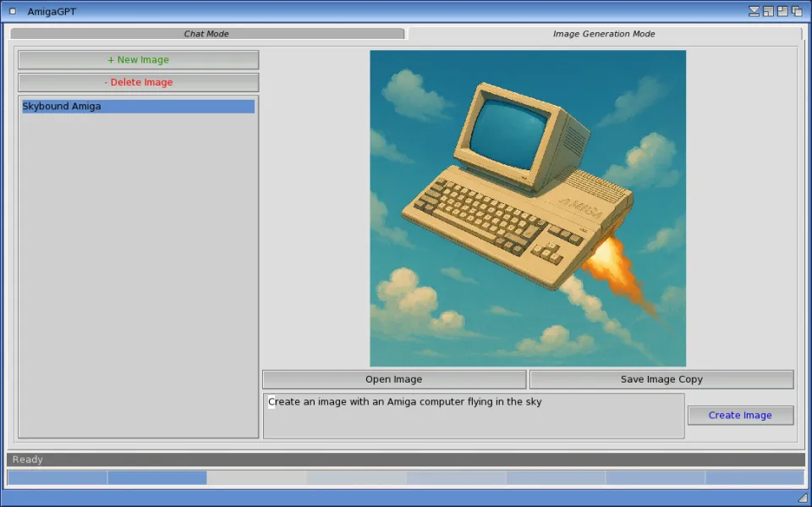The height and width of the screenshot is (507, 812).
Task: Iconify the AmigaGPT window
Action: [x=754, y=11]
